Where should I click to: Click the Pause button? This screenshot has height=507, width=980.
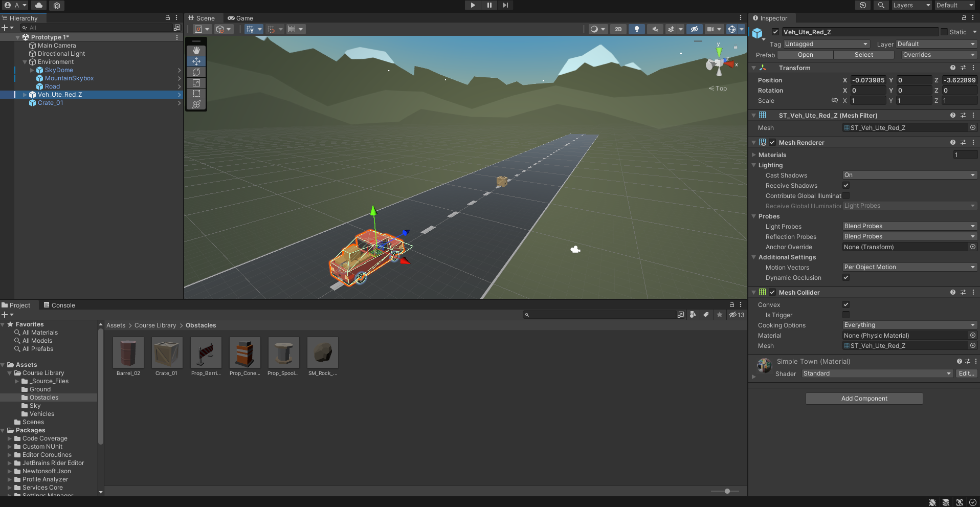coord(489,5)
